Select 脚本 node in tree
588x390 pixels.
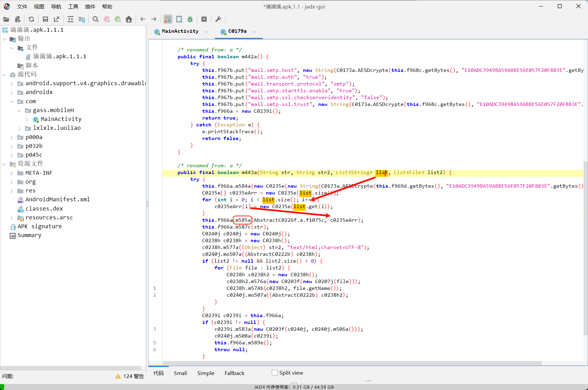[x=32, y=65]
